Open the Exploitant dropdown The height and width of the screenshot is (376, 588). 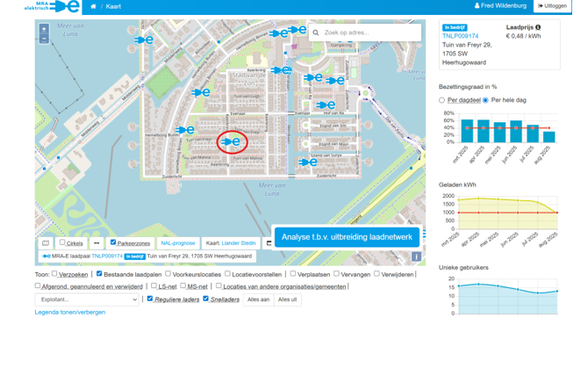(x=88, y=300)
